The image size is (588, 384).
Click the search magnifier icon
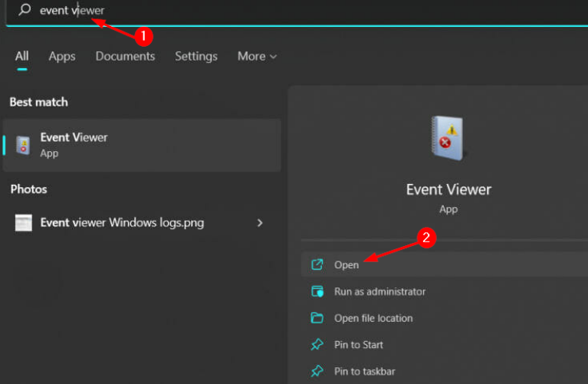[x=25, y=11]
